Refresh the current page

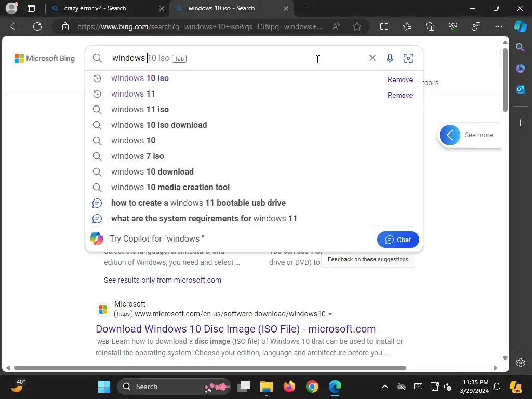pos(37,26)
